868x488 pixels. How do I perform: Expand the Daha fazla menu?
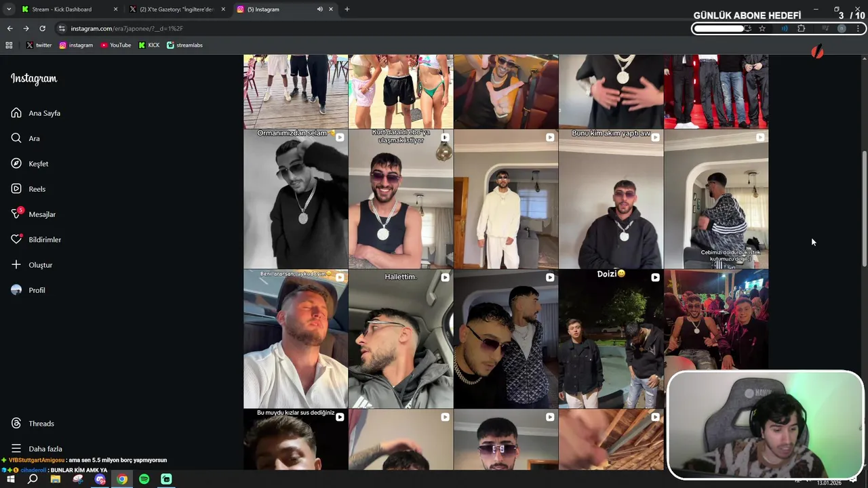(x=37, y=449)
